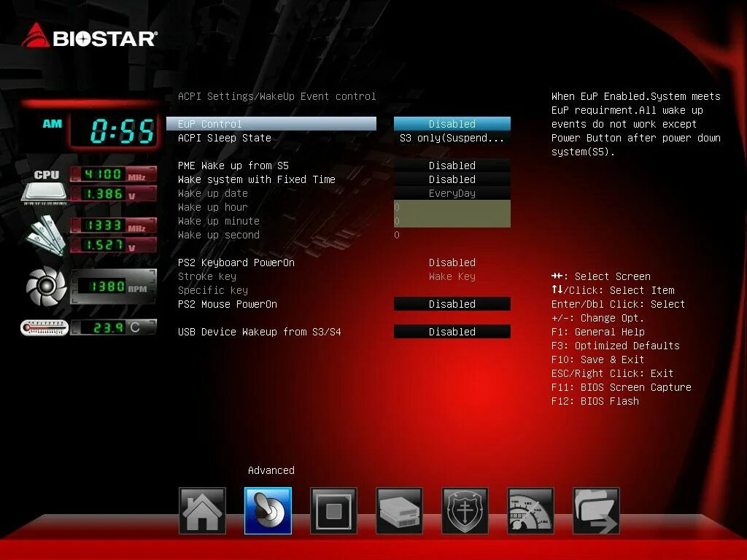Click the fan icon
Screen dimensions: 747x560
click(46, 286)
